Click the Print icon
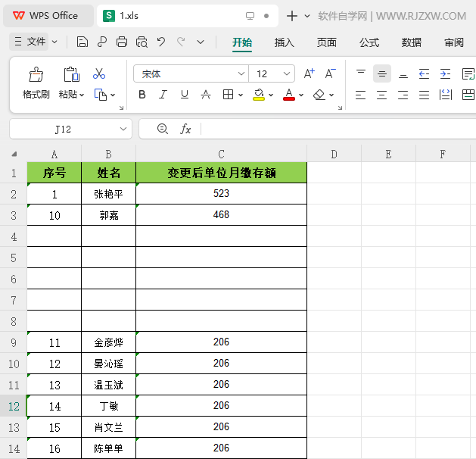Image resolution: width=476 pixels, height=459 pixels. tap(122, 42)
